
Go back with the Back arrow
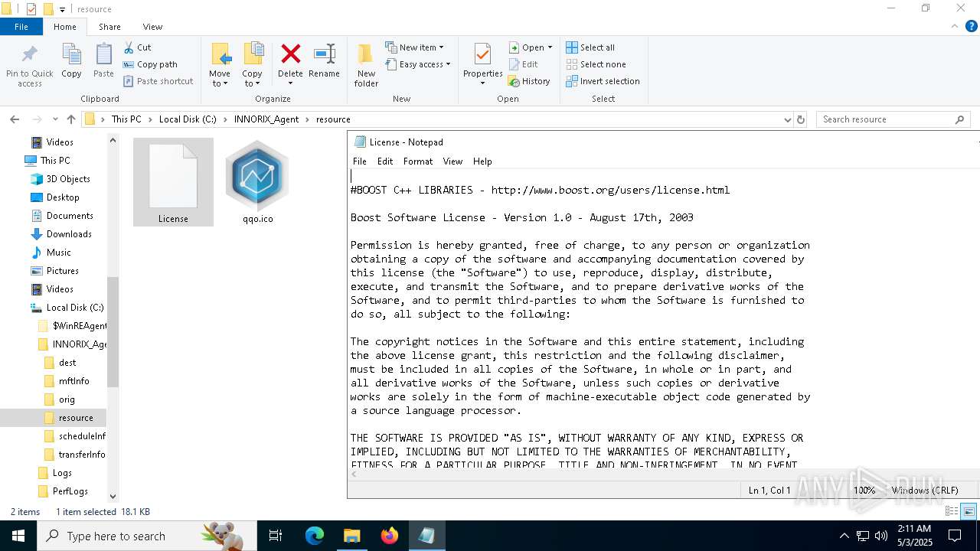[15, 119]
